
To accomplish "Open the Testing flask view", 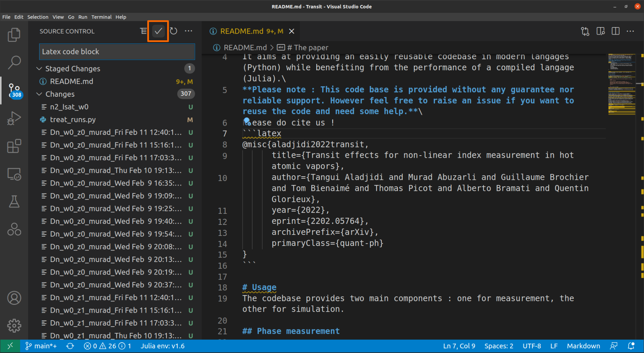I will pos(14,202).
